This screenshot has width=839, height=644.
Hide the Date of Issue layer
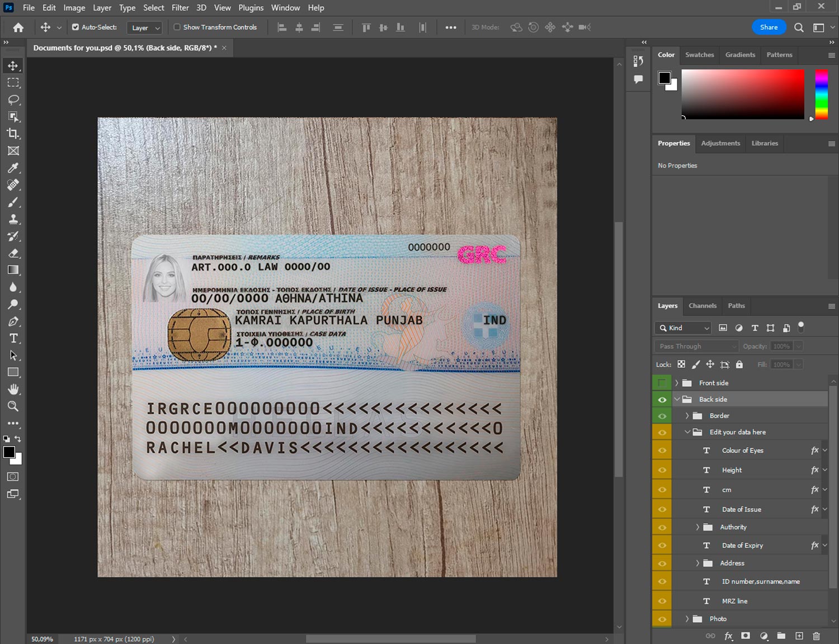coord(662,509)
